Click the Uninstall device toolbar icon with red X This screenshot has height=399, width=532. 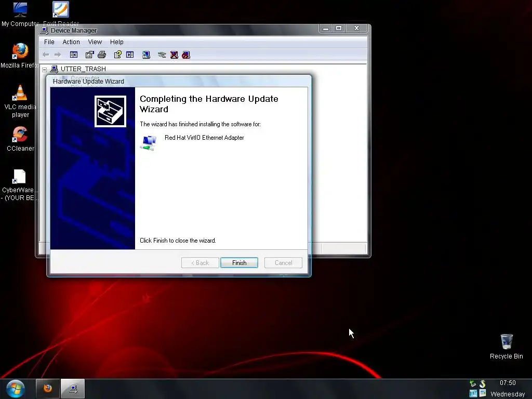coord(174,55)
